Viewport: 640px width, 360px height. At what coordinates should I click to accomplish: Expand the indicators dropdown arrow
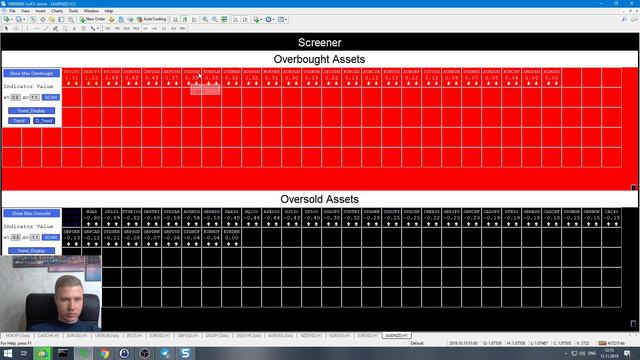(261, 19)
